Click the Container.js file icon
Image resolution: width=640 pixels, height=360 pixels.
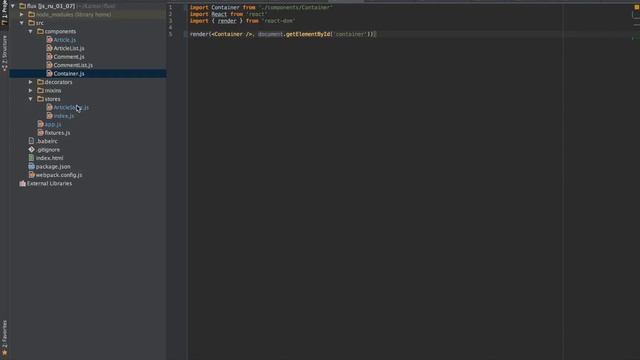pyautogui.click(x=49, y=73)
